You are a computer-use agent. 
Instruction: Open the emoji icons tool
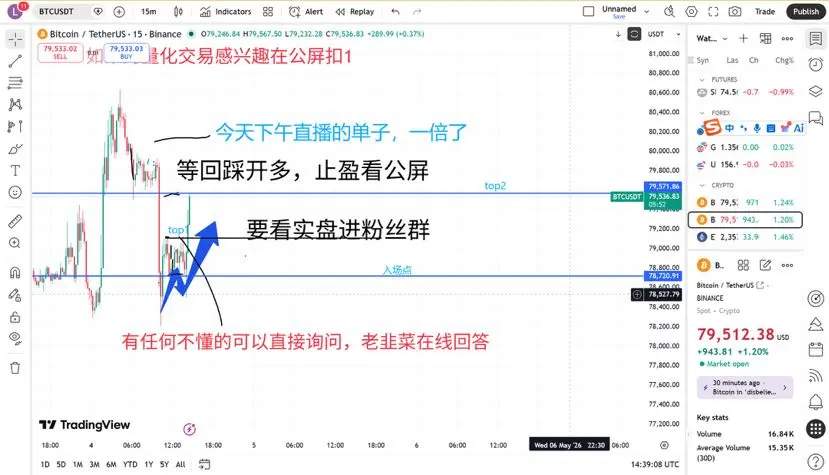pyautogui.click(x=15, y=193)
